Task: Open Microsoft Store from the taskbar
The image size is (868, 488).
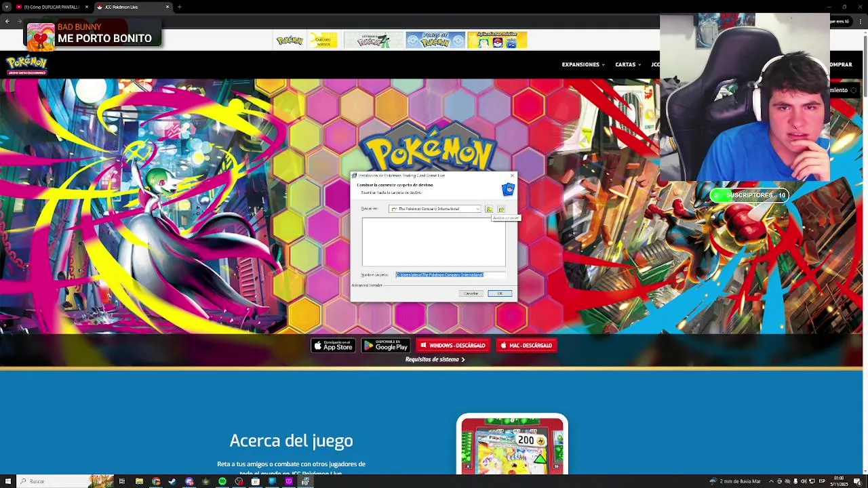Action: (x=255, y=481)
